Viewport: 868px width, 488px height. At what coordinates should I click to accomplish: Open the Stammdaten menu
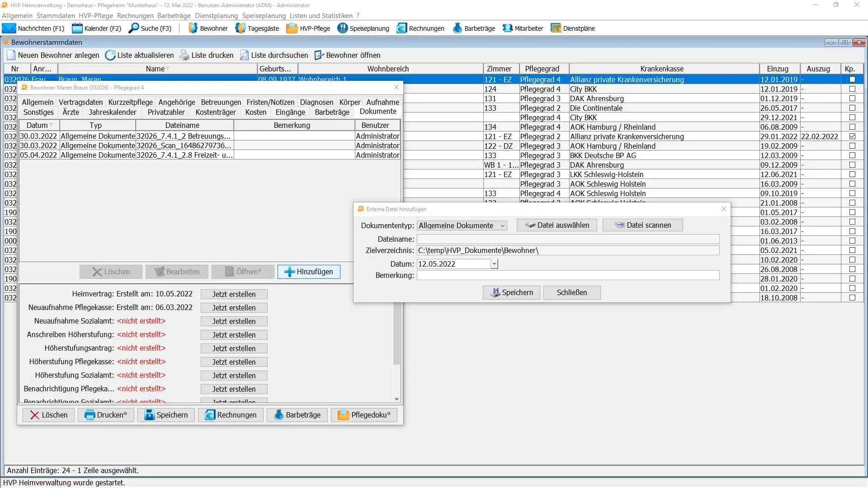point(56,15)
